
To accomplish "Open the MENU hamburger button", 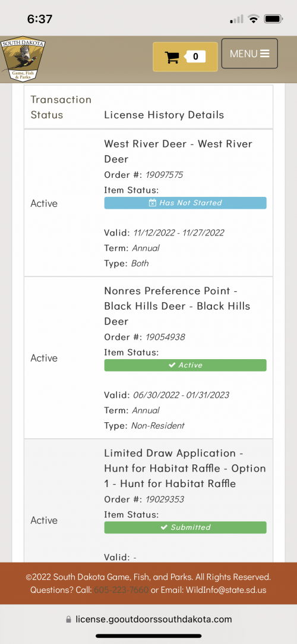I will pos(249,54).
